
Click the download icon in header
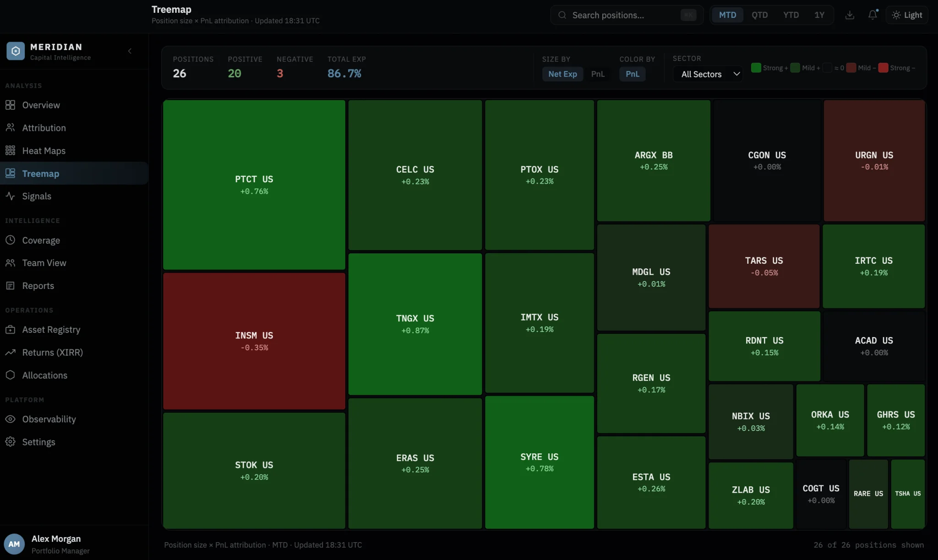pyautogui.click(x=850, y=15)
